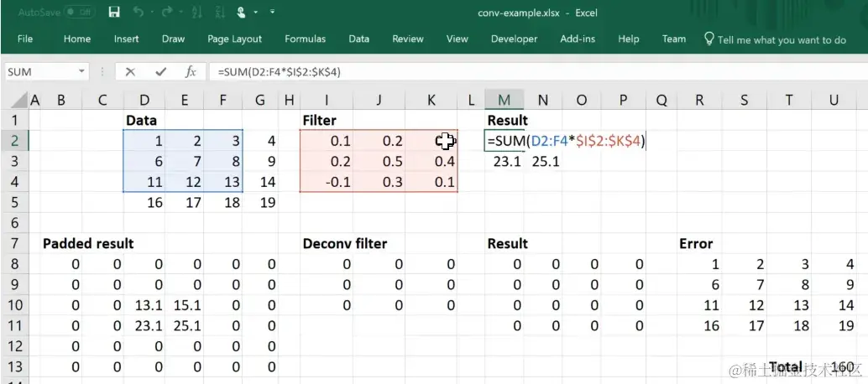
Task: Click the Redo arrow icon
Action: coord(168,12)
